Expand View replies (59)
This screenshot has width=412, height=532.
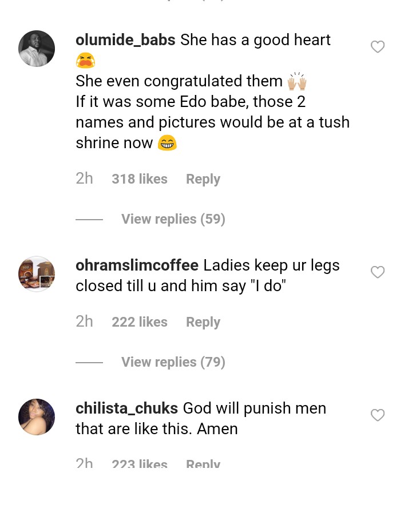point(173,219)
